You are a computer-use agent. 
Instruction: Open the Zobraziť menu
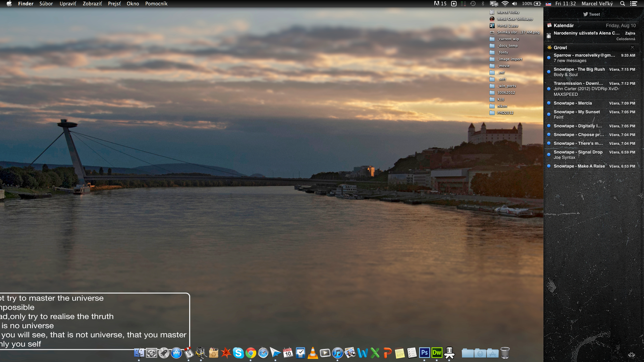coord(92,4)
